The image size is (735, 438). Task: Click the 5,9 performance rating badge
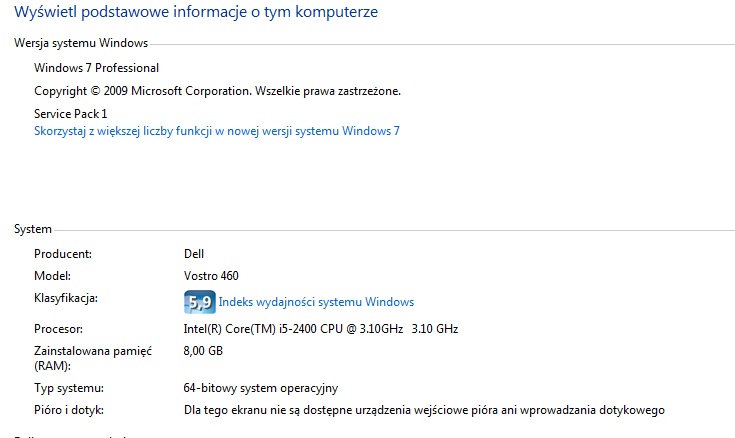[x=200, y=302]
